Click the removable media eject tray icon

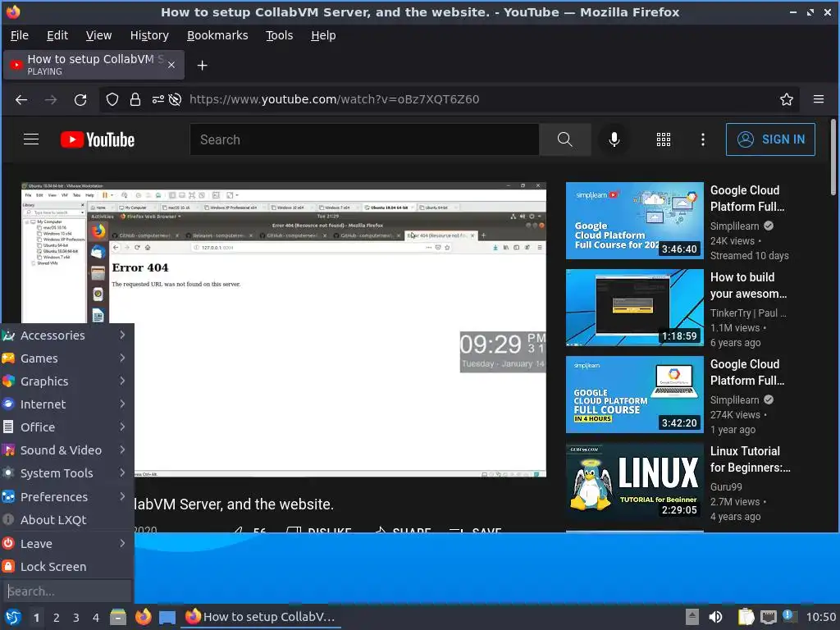click(x=692, y=617)
